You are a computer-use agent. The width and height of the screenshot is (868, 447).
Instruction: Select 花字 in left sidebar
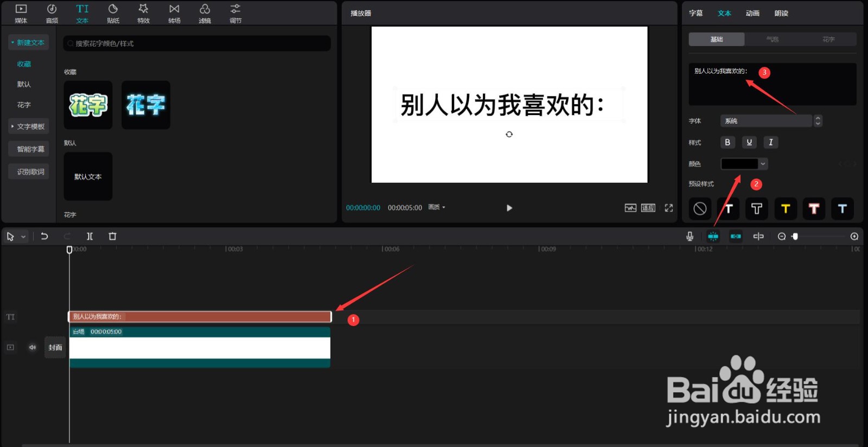point(24,105)
